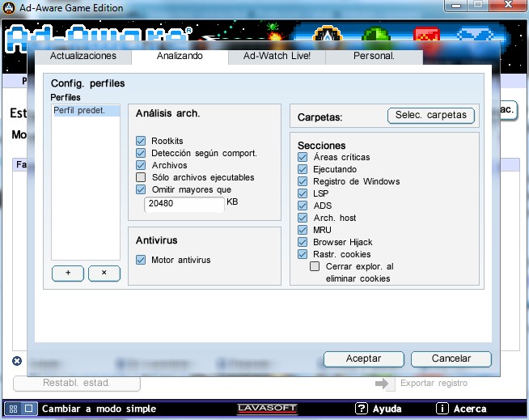Click the grid view mode icon
Image resolution: width=529 pixels, height=420 pixels.
tap(13, 409)
